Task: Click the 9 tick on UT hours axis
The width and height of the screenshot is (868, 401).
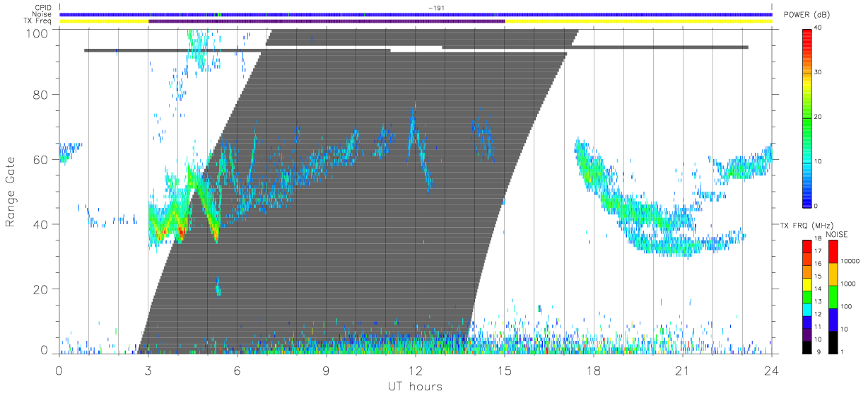Action: pos(327,370)
